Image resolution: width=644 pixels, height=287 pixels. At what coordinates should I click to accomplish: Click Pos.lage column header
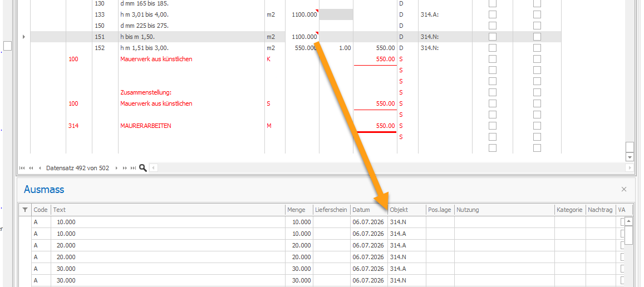(x=440, y=210)
